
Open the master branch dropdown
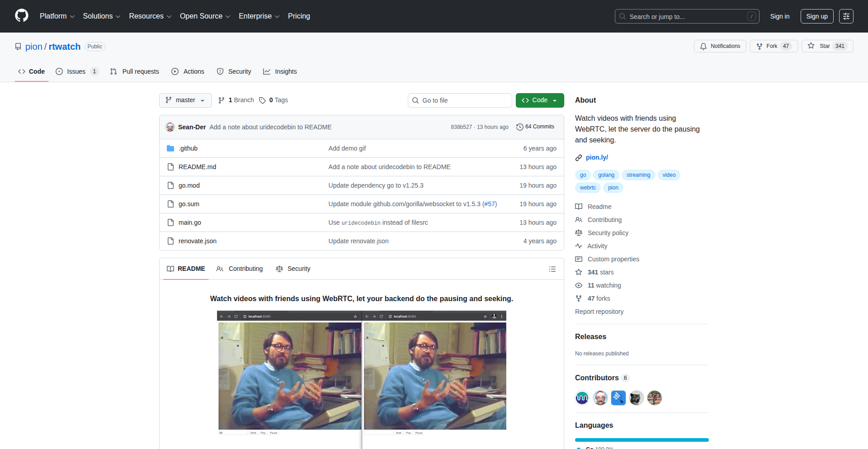coord(185,100)
